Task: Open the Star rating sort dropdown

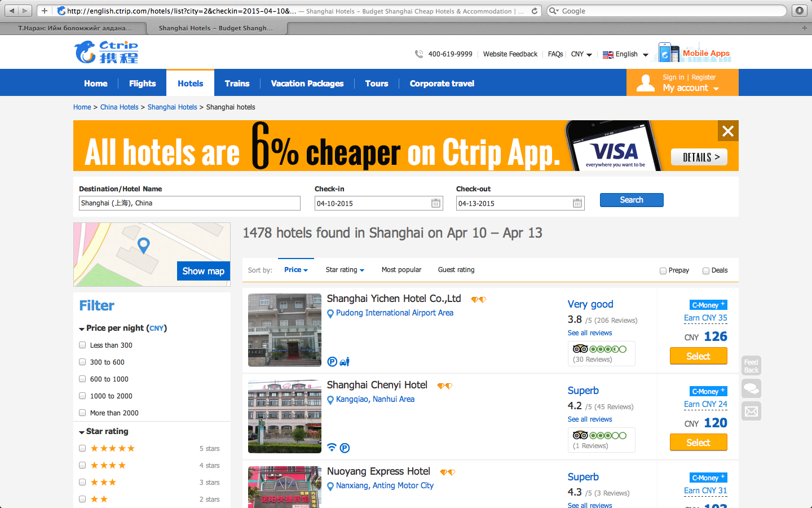Action: click(x=345, y=270)
